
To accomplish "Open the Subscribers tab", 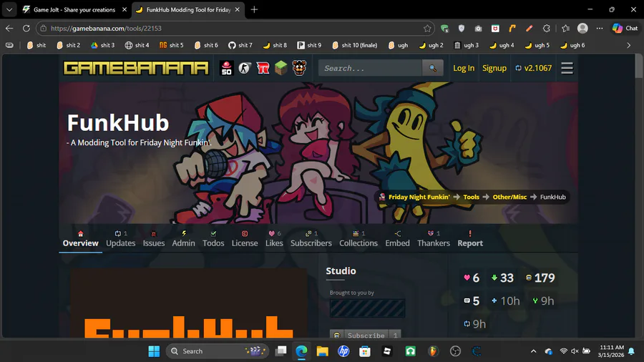I will pyautogui.click(x=311, y=239).
